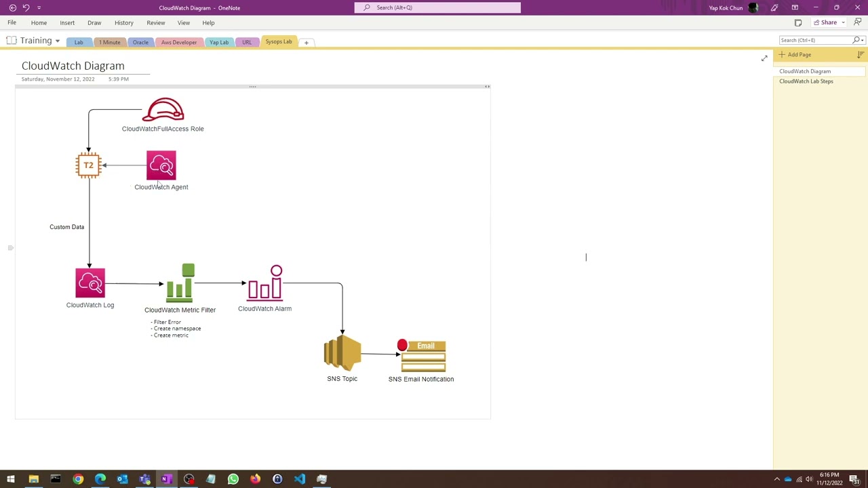Expand the Share dropdown arrow

844,22
